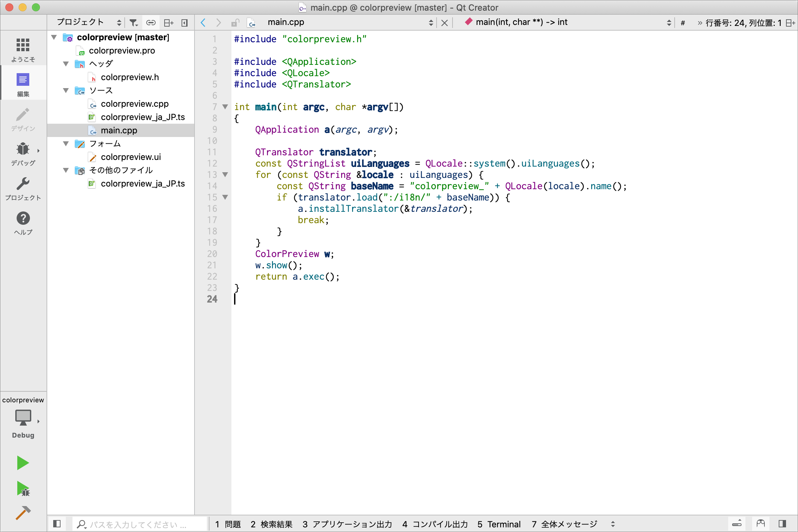Toggle the left sidebar visibility
This screenshot has width=798, height=532.
point(57,523)
